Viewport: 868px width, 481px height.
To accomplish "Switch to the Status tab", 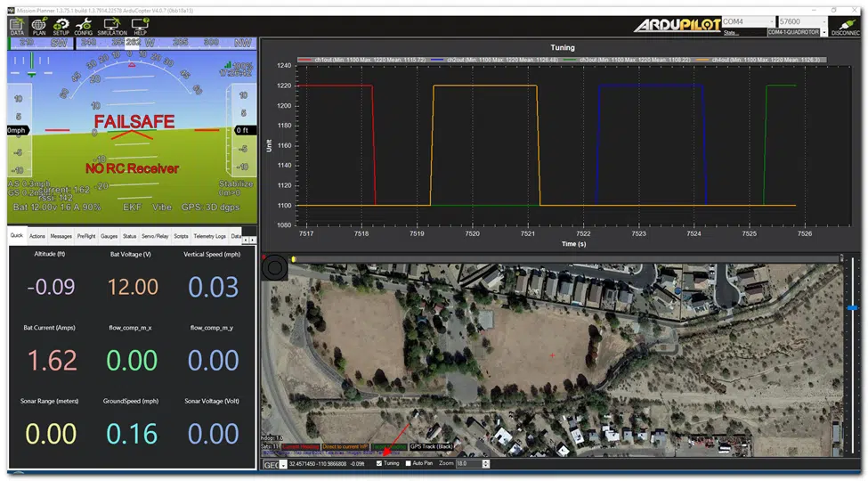I will click(130, 236).
